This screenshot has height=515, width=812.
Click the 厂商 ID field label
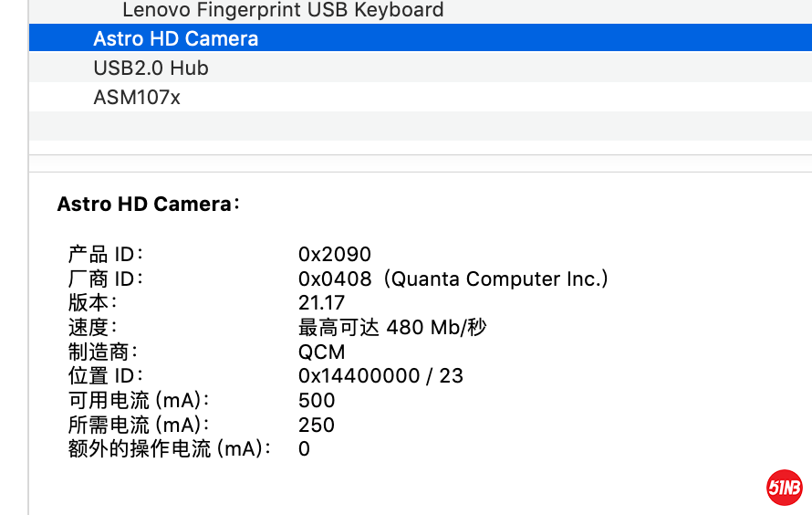click(104, 279)
